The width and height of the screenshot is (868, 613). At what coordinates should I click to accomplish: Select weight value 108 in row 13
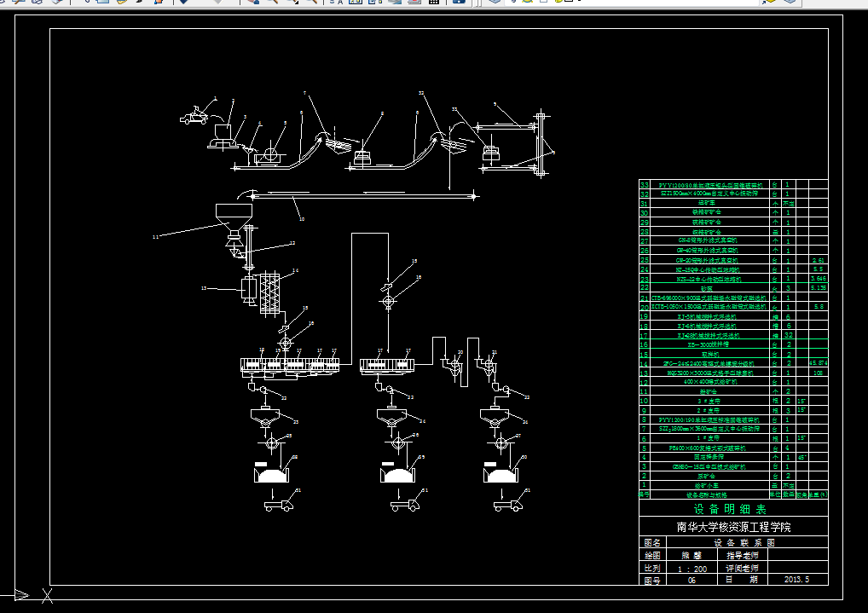pyautogui.click(x=819, y=373)
